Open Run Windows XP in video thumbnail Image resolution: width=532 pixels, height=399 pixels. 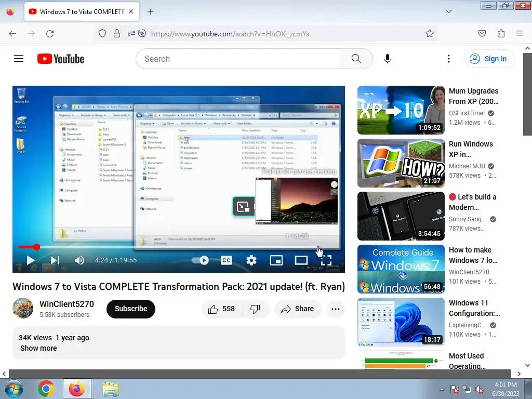[x=401, y=163]
